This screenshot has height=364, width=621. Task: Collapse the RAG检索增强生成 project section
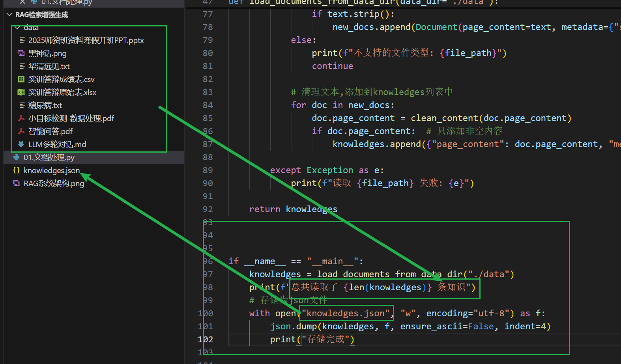point(9,15)
